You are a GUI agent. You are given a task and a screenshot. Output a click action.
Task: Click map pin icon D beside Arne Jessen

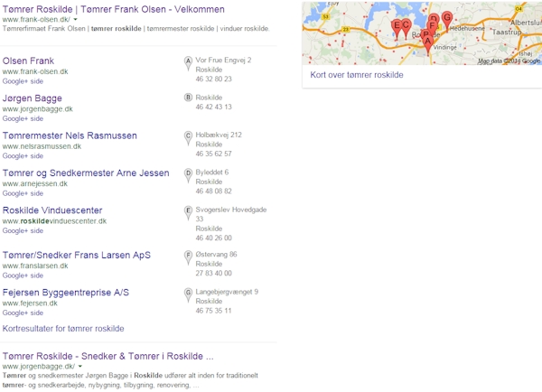(188, 175)
